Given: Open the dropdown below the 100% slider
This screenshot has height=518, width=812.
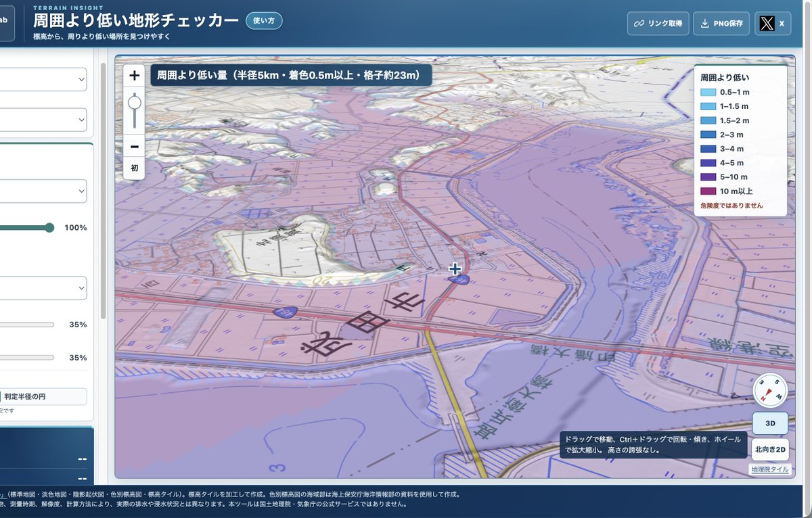Looking at the screenshot, I should (x=43, y=288).
